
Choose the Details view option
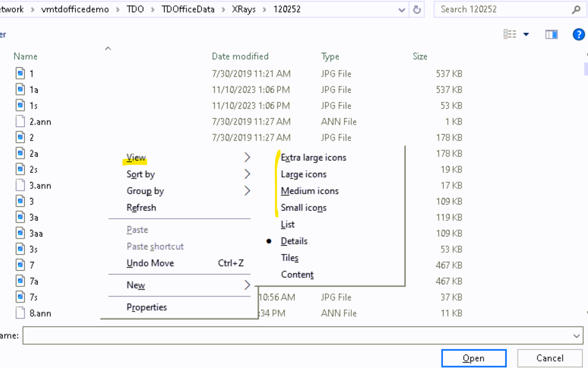pos(294,241)
